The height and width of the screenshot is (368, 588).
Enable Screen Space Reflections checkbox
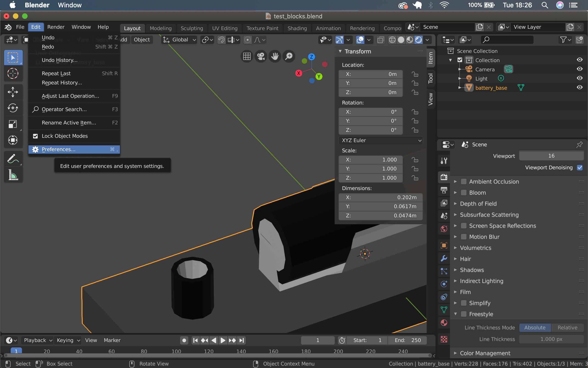click(x=464, y=226)
